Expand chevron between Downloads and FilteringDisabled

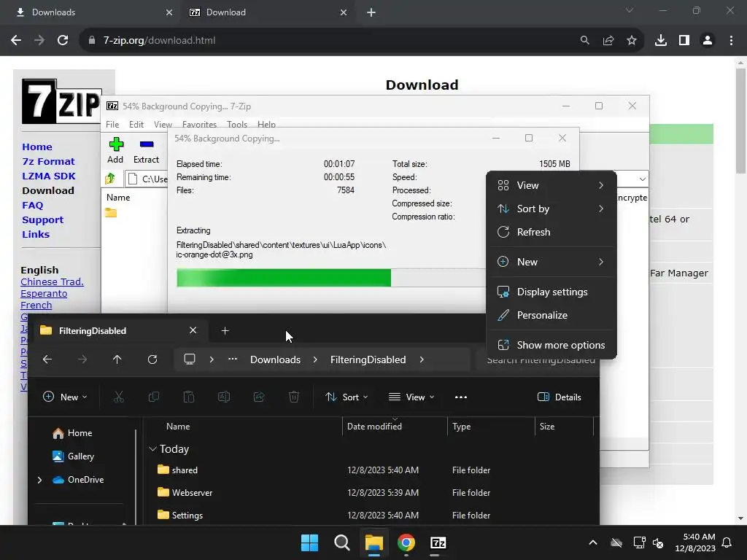(x=315, y=359)
